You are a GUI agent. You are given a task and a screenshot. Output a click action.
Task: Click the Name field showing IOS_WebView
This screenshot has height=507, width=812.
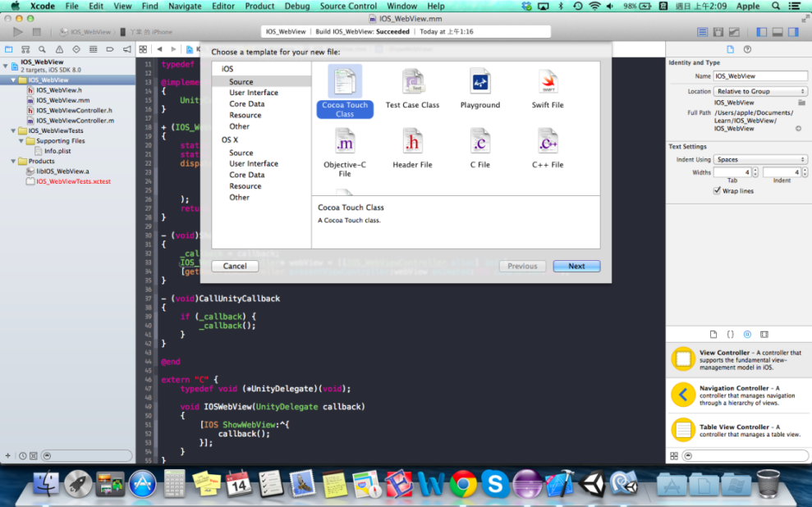pyautogui.click(x=759, y=75)
